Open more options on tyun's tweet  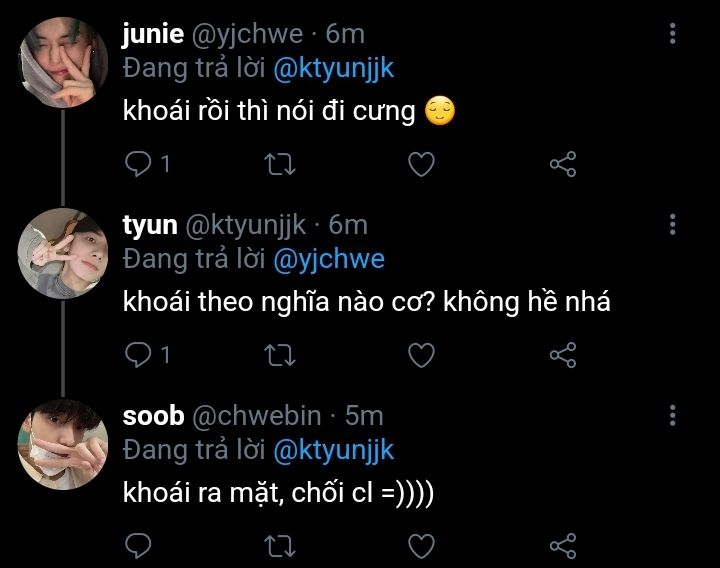(x=673, y=224)
